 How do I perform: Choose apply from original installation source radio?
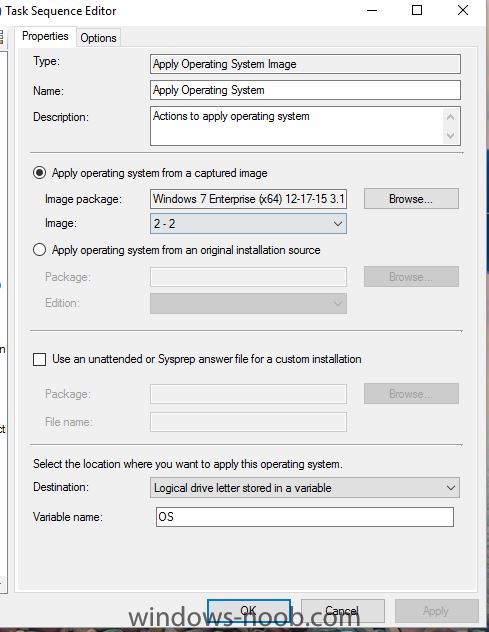(x=39, y=250)
